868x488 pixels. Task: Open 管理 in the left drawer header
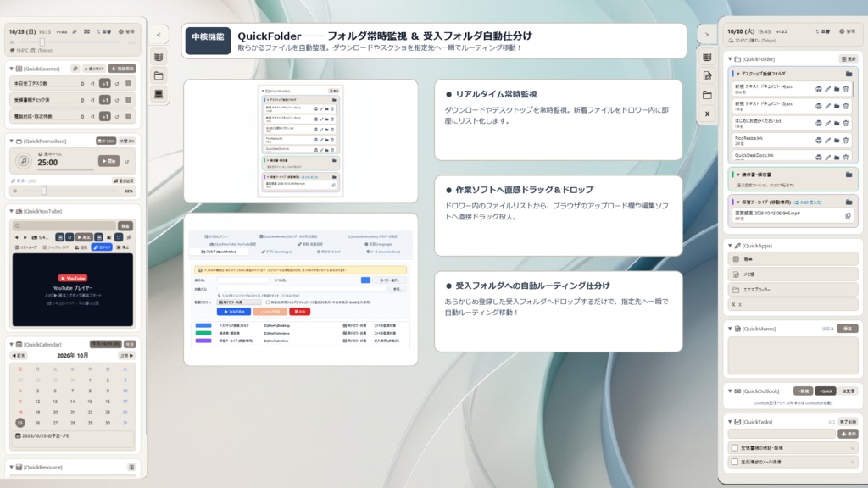127,31
